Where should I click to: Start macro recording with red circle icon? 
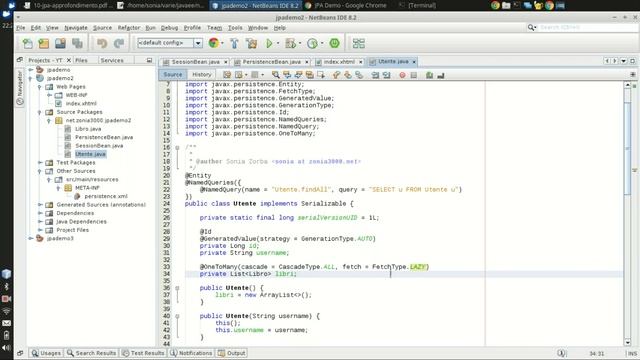click(x=402, y=75)
